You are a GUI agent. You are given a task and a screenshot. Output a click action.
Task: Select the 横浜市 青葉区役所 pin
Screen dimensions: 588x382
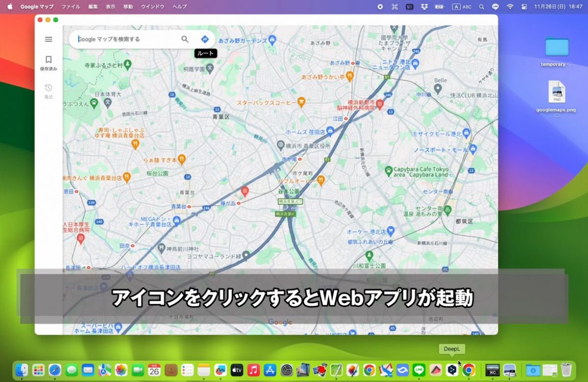click(281, 145)
